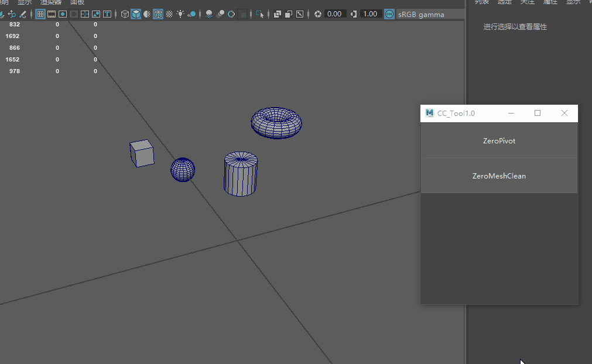
Task: Open the 渲染器 viewport menu
Action: 50,2
